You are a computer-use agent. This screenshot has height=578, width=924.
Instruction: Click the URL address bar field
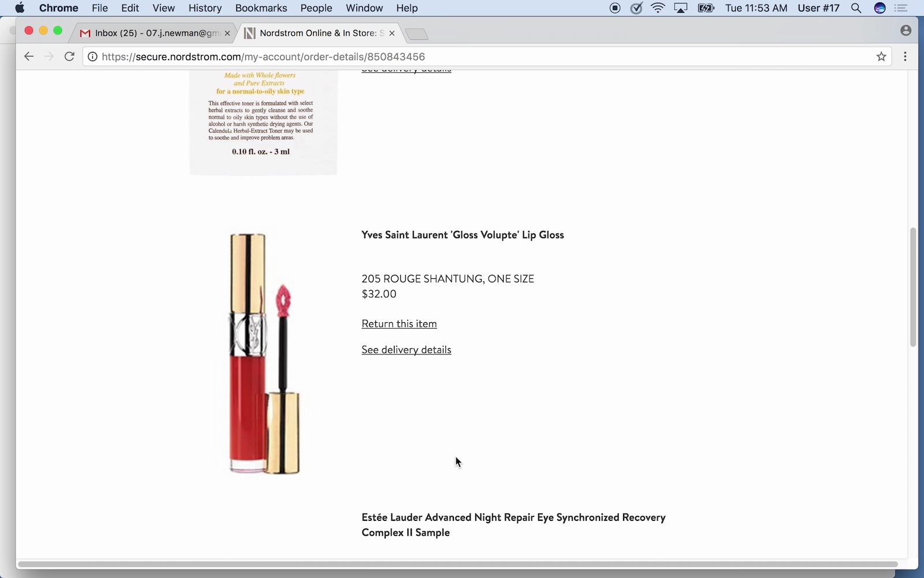(462, 57)
